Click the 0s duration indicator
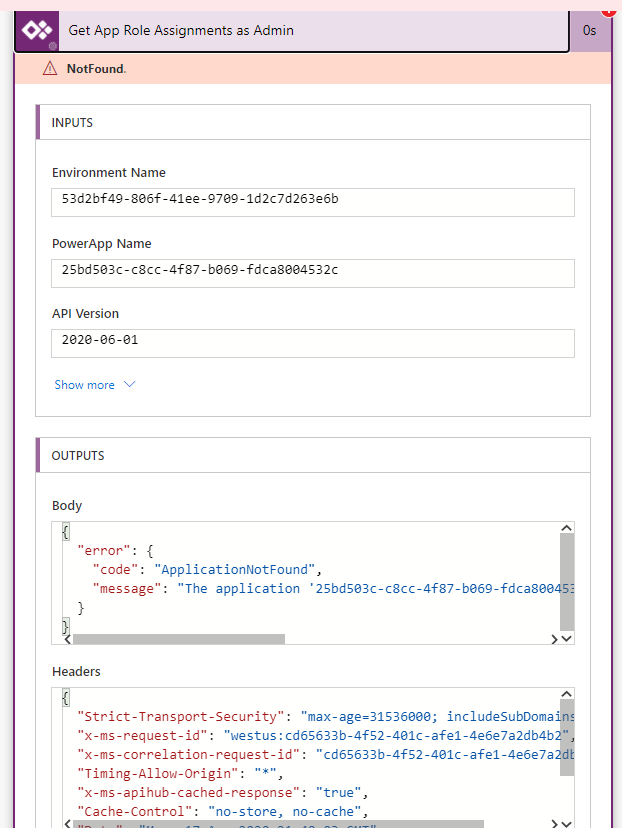 (590, 30)
